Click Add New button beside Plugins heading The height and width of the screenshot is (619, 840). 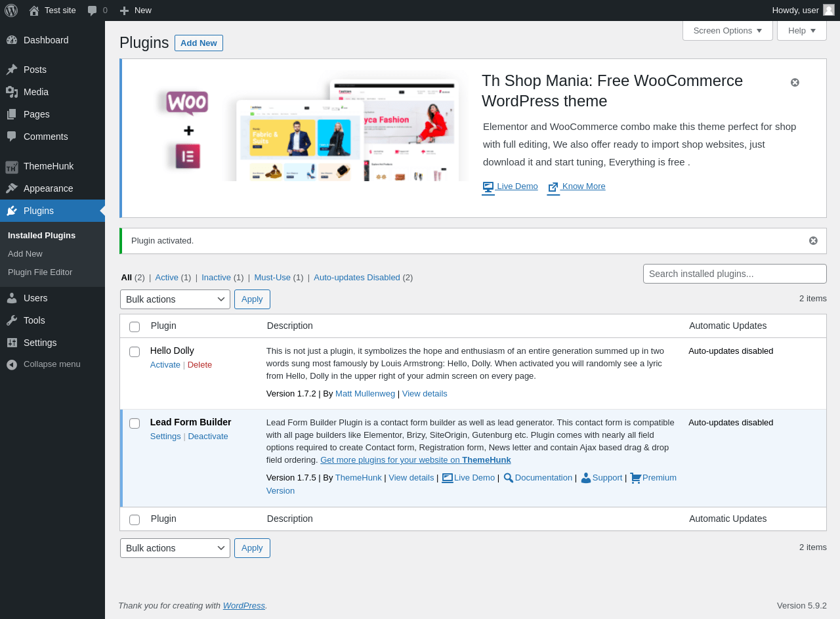199,43
